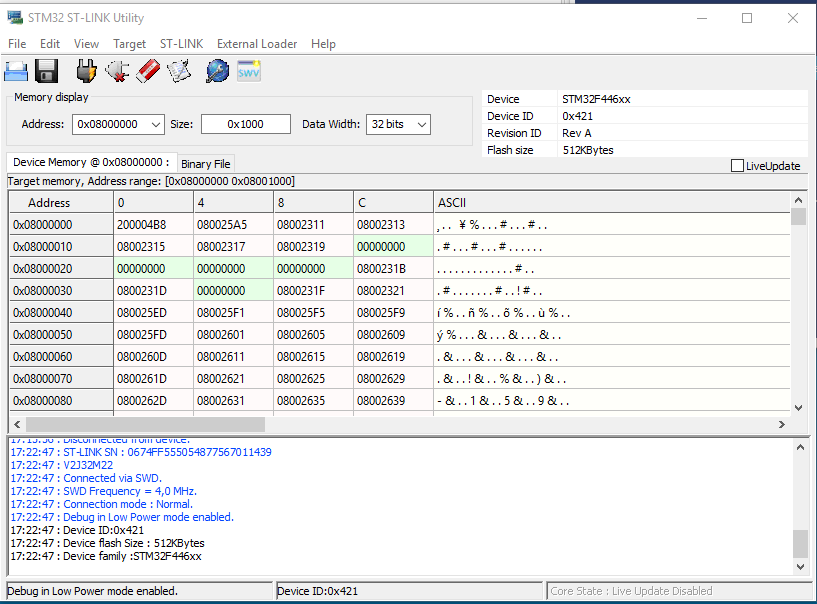Click the Device family log line
The height and width of the screenshot is (604, 817).
(x=106, y=556)
